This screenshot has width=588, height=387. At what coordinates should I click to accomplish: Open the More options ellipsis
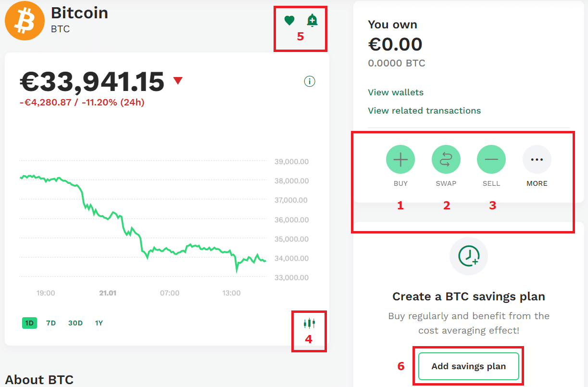click(537, 159)
